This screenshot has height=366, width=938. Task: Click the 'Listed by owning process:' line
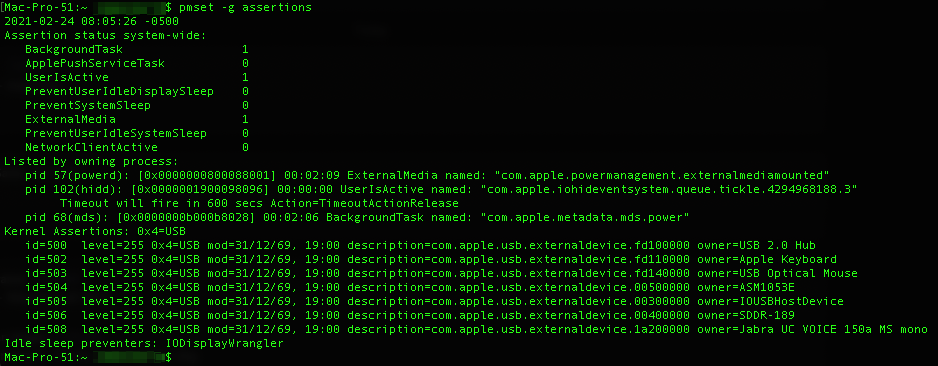[x=91, y=161]
